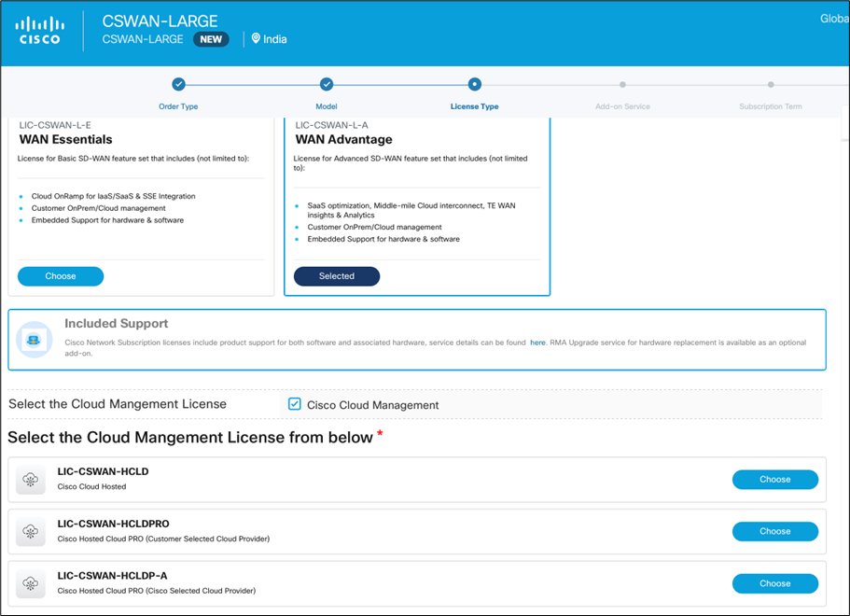Click the LIC-CSWAN-HCLD license name
Image resolution: width=850 pixels, height=616 pixels.
coord(103,471)
